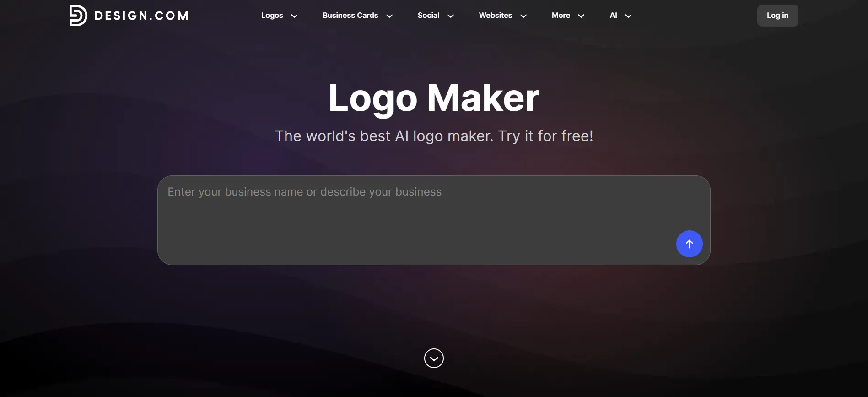Expand the Logos dropdown chevron
Image resolution: width=868 pixels, height=397 pixels.
(x=294, y=16)
